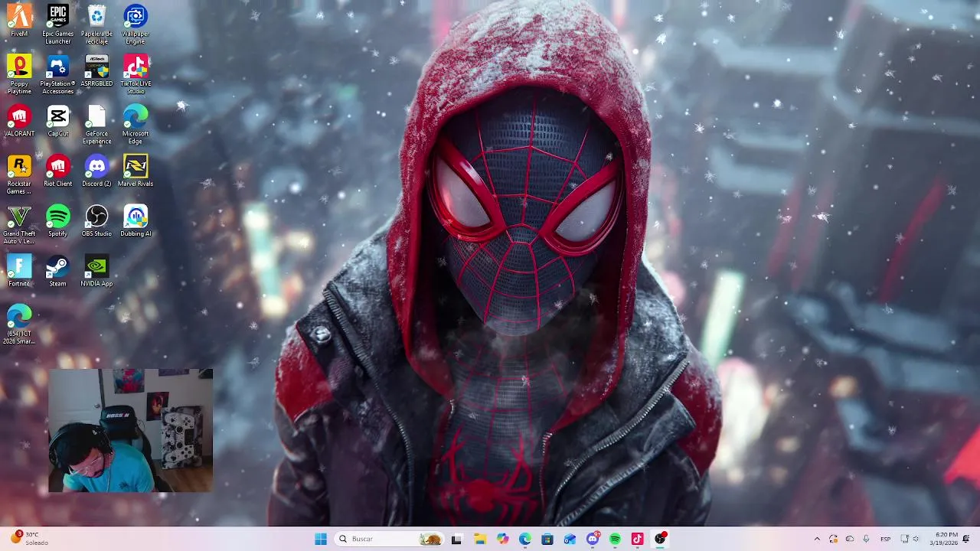Viewport: 980px width, 551px height.
Task: Launch Epic Games Launcher from desktop
Action: click(57, 24)
